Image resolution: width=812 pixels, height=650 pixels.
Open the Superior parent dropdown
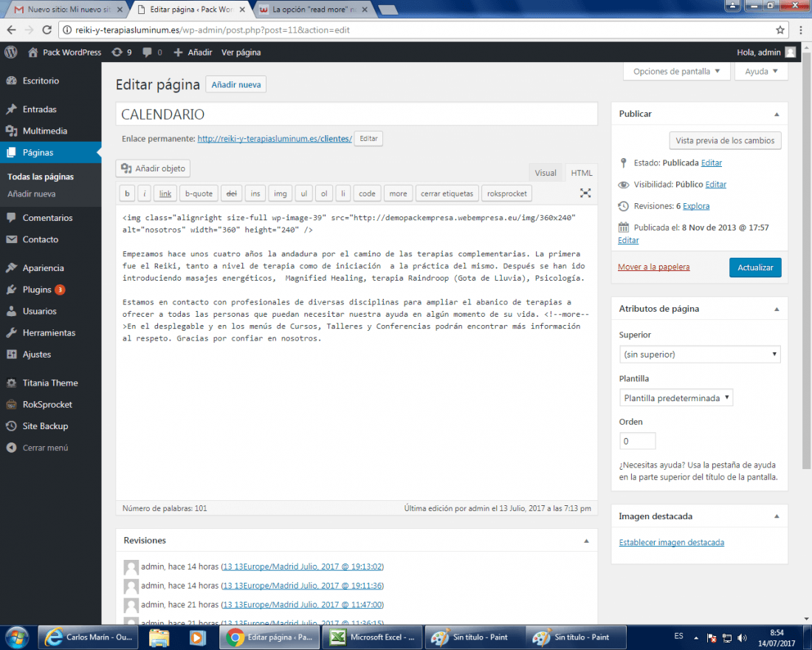(x=700, y=355)
